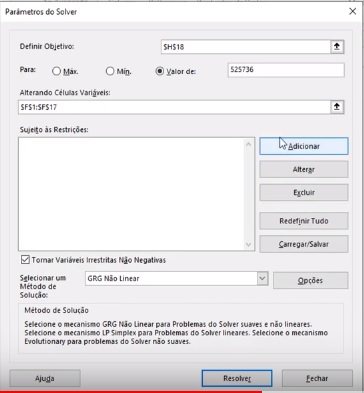364x393 pixels.
Task: Click the Alterar button
Action: pyautogui.click(x=304, y=170)
